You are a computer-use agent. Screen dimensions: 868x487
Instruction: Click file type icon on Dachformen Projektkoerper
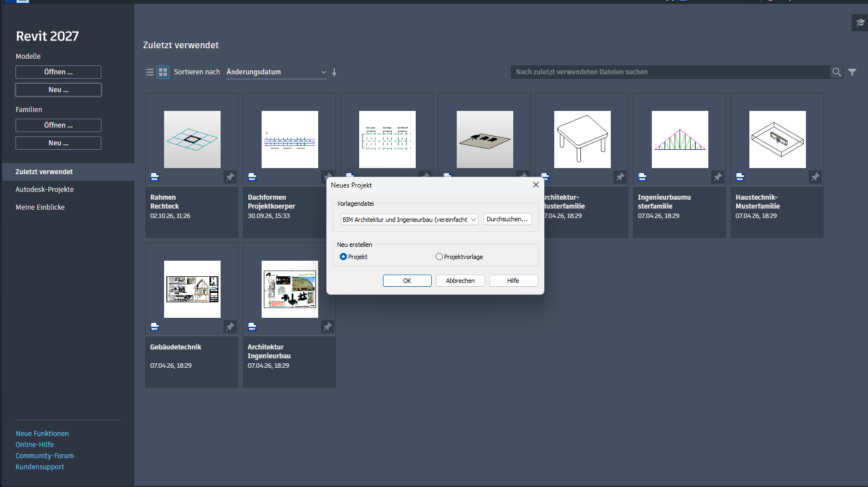tap(252, 177)
